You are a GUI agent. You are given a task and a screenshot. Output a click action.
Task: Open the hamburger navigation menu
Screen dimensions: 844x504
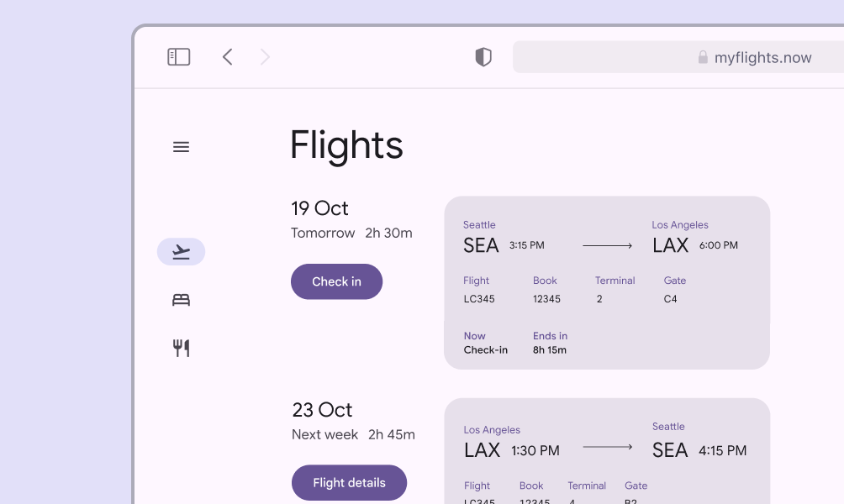click(181, 147)
